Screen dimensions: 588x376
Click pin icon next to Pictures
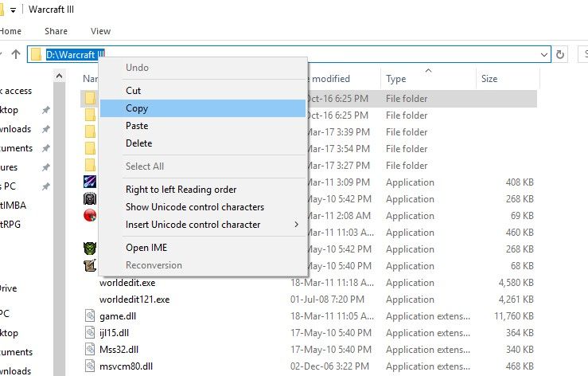[45, 167]
